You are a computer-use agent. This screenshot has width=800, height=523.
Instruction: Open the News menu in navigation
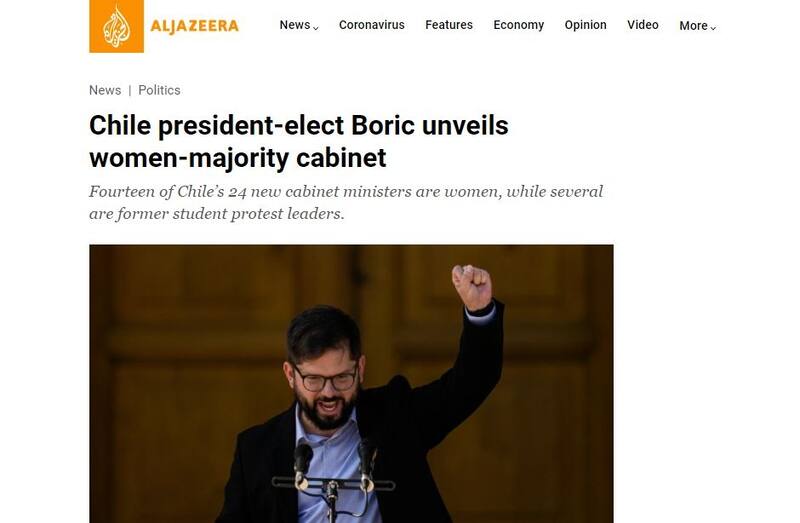295,25
